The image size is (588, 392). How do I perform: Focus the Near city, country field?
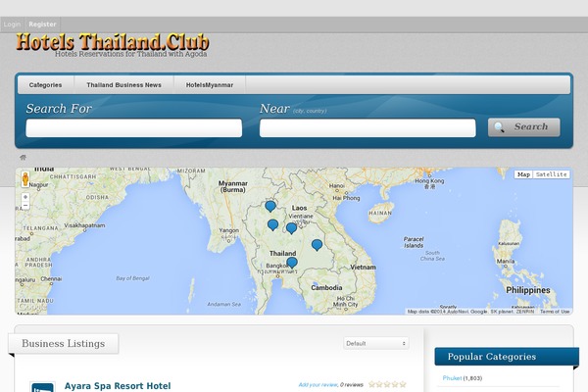click(367, 128)
